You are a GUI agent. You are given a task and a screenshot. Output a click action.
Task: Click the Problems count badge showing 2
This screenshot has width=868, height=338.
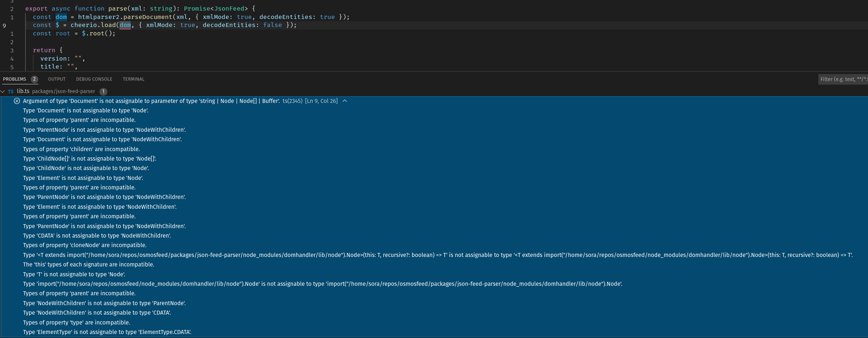34,79
